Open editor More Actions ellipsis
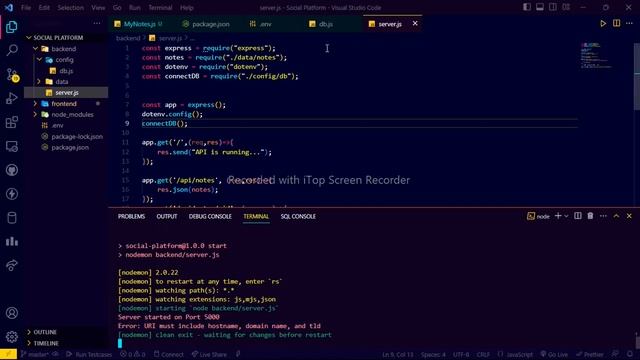This screenshot has height=360, width=640. [x=629, y=24]
